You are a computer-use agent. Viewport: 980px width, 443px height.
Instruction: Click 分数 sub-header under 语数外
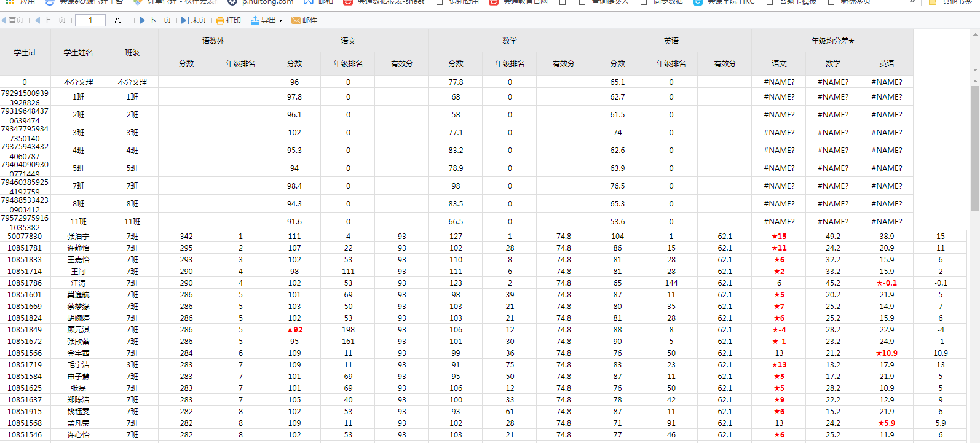[x=186, y=64]
